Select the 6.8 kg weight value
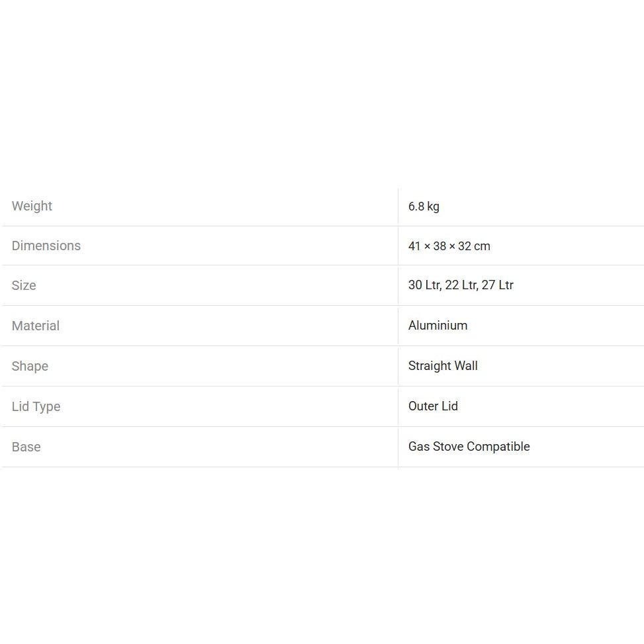This screenshot has height=644, width=644. coord(423,207)
